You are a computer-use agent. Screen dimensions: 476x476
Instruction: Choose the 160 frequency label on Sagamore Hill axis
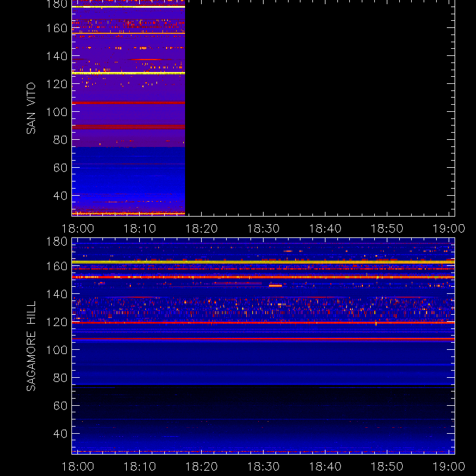[x=57, y=266]
